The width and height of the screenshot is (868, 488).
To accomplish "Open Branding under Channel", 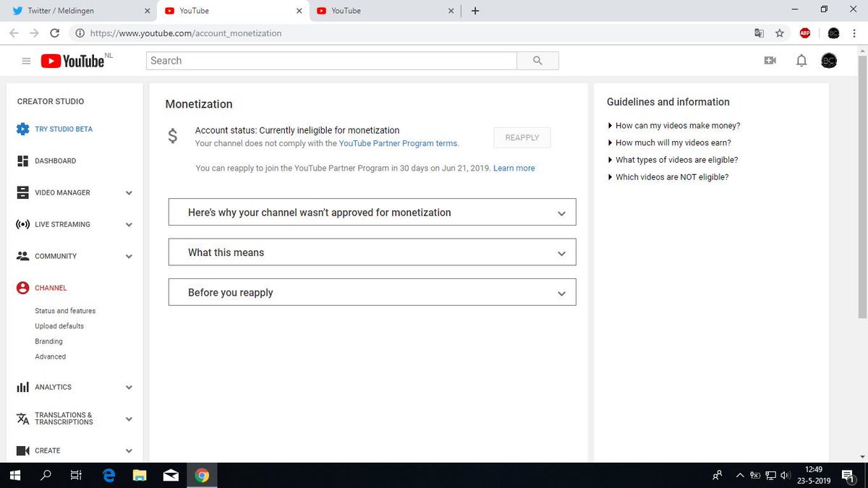I will point(48,341).
